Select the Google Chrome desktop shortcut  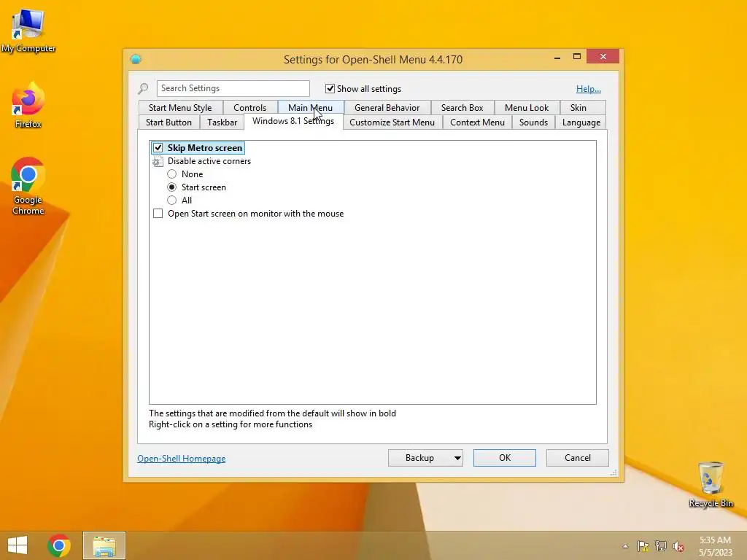[x=28, y=186]
